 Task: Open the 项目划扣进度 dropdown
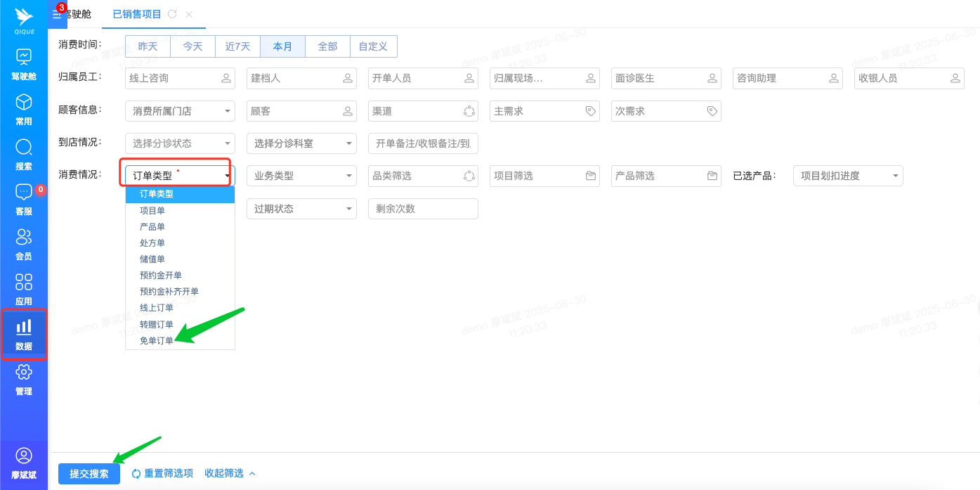click(x=848, y=176)
